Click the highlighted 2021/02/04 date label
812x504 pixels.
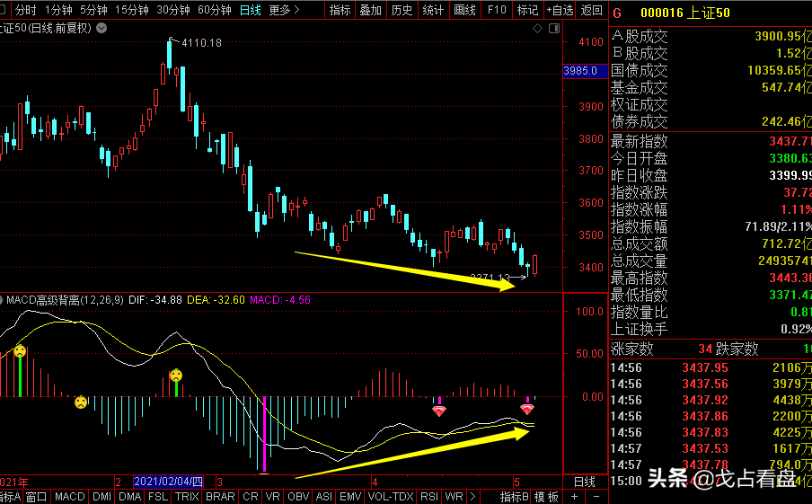(x=168, y=482)
